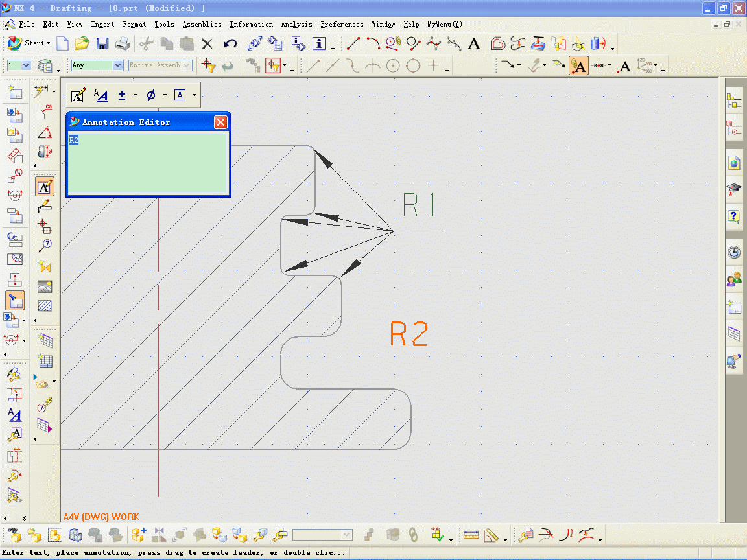This screenshot has height=560, width=747.
Task: Click the 'A4V (DWG) WORK' sheet label
Action: tap(101, 517)
